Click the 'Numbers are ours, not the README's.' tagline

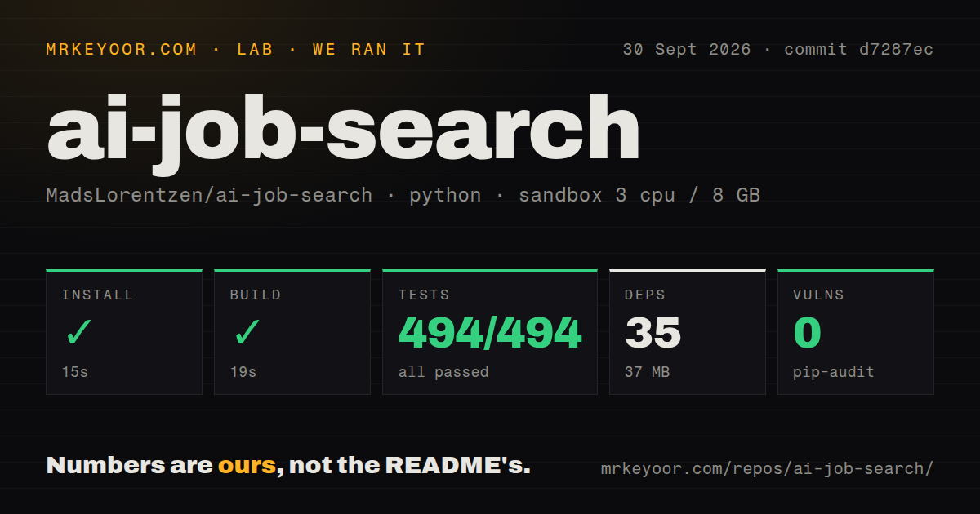click(288, 466)
